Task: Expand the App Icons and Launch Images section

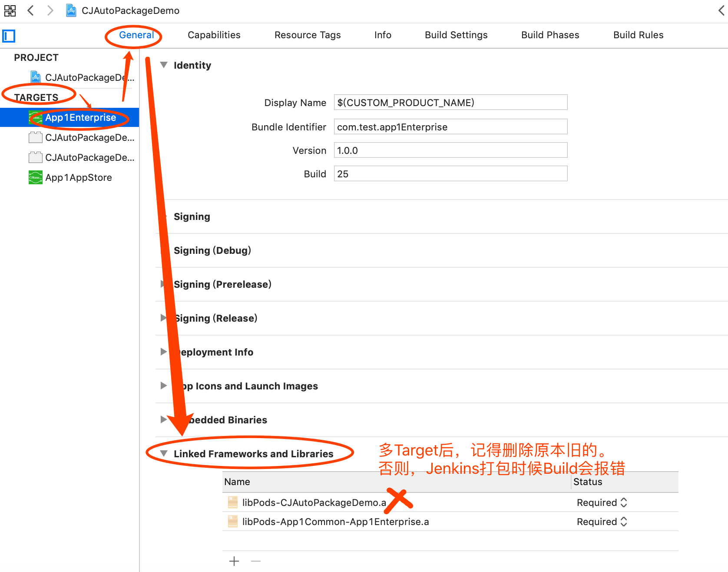Action: [163, 386]
